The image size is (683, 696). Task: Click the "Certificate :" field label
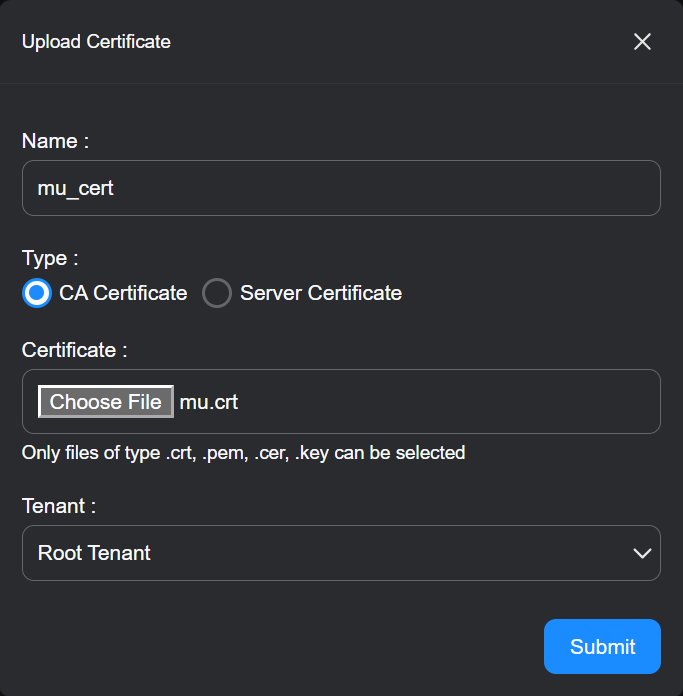click(75, 350)
